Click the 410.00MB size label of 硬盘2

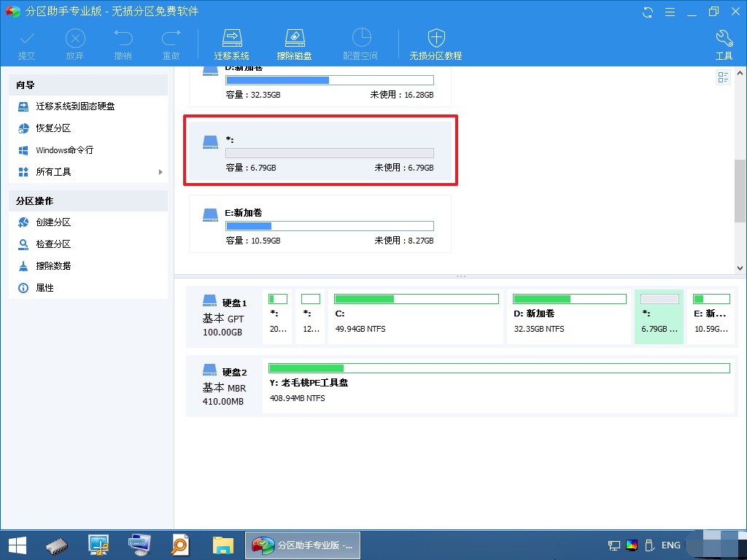tap(223, 402)
